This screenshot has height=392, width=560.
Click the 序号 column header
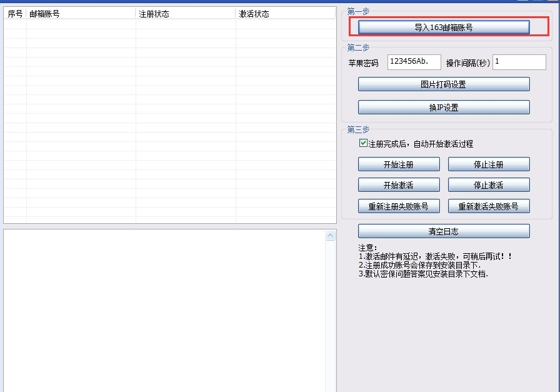[14, 12]
